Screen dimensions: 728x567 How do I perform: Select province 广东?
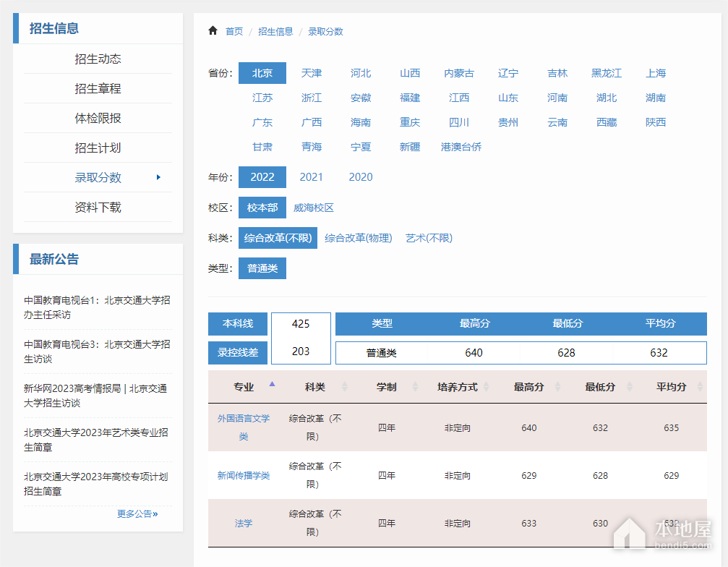pyautogui.click(x=262, y=123)
